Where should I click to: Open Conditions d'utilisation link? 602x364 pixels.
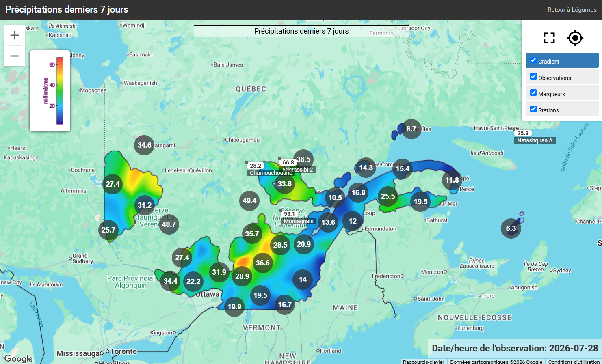pos(574,362)
